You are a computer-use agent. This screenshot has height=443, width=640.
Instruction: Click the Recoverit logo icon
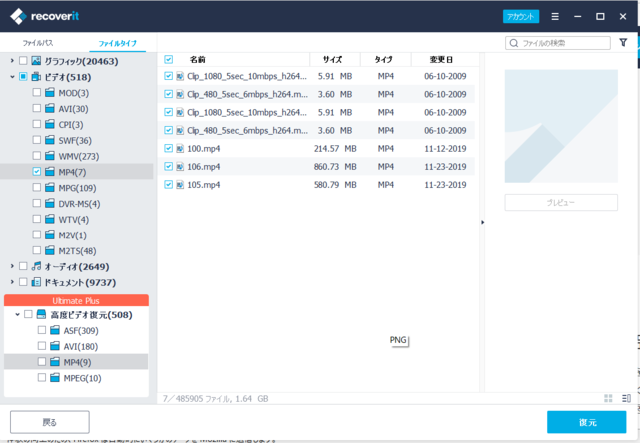click(17, 16)
